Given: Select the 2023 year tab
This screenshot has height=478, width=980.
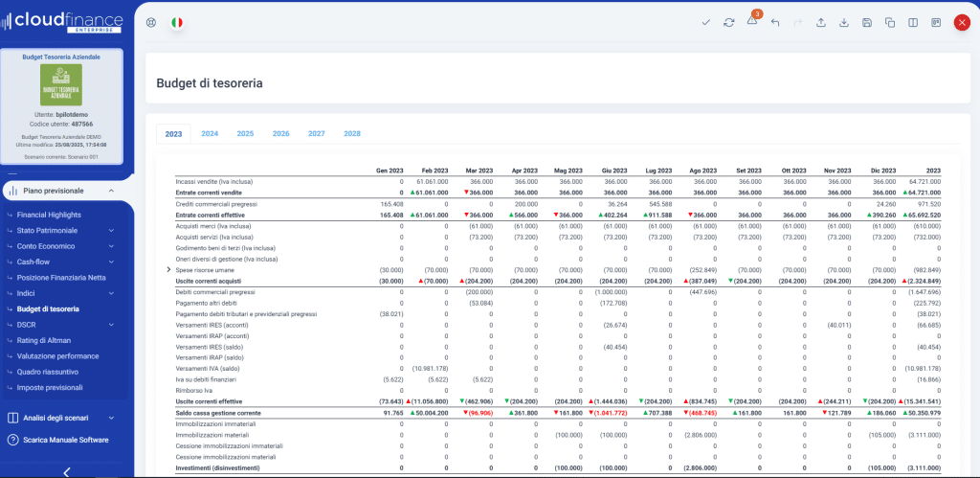Looking at the screenshot, I should coord(173,134).
